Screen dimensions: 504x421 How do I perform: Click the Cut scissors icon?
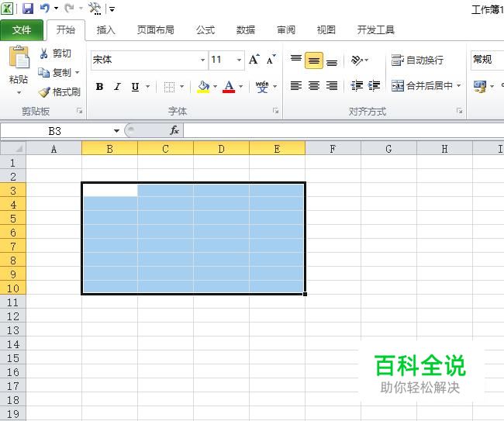pos(43,53)
